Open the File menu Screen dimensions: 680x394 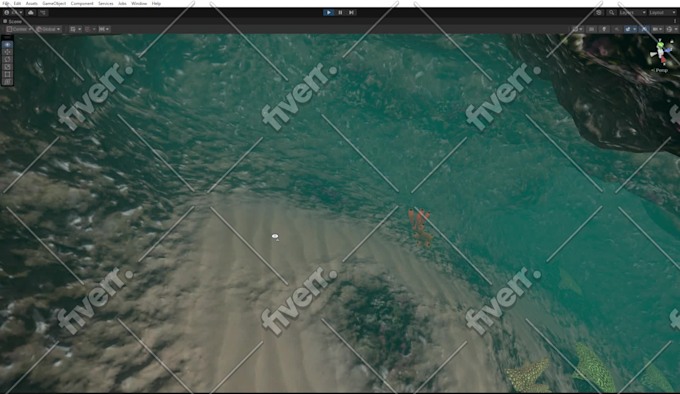pyautogui.click(x=6, y=3)
